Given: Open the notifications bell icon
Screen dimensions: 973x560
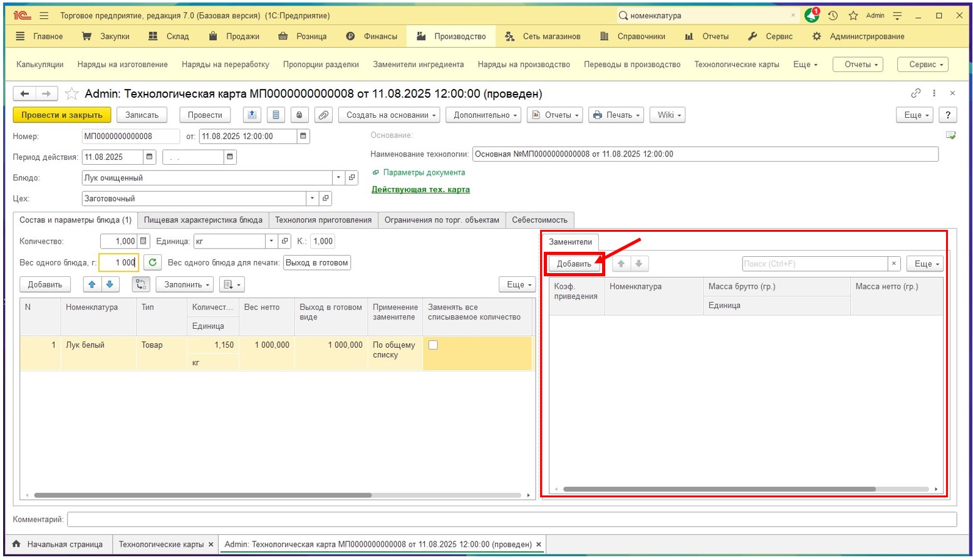Looking at the screenshot, I should (x=812, y=16).
